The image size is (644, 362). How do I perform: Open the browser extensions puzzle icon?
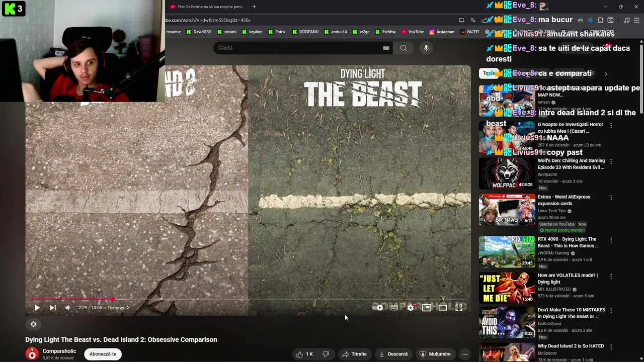(x=600, y=20)
